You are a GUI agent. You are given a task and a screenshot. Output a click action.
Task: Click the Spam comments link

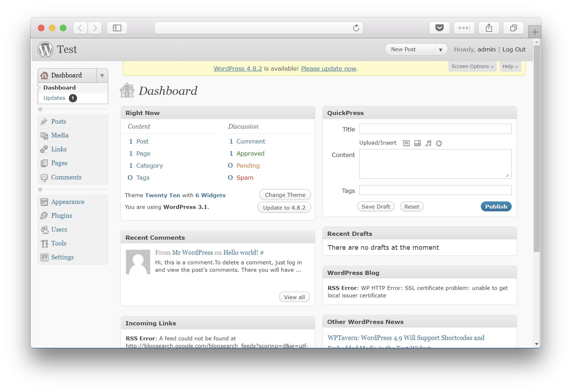point(245,178)
